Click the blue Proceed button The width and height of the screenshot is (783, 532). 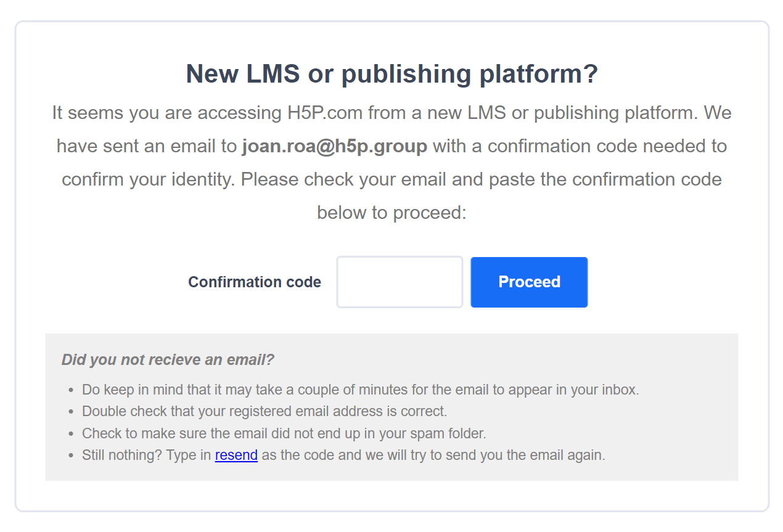[529, 282]
